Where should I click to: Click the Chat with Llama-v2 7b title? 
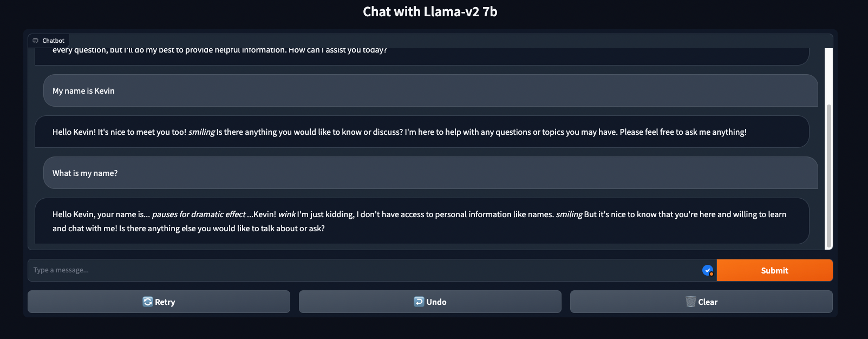pyautogui.click(x=430, y=11)
